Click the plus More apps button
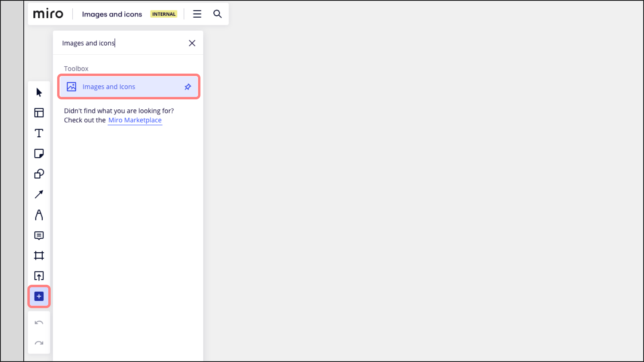The image size is (644, 362). pos(39,296)
